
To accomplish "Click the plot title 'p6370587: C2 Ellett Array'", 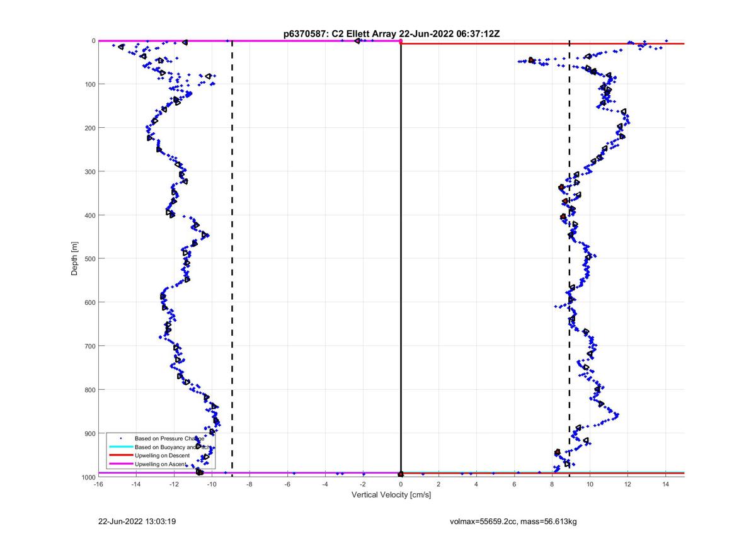I will tap(340, 34).
